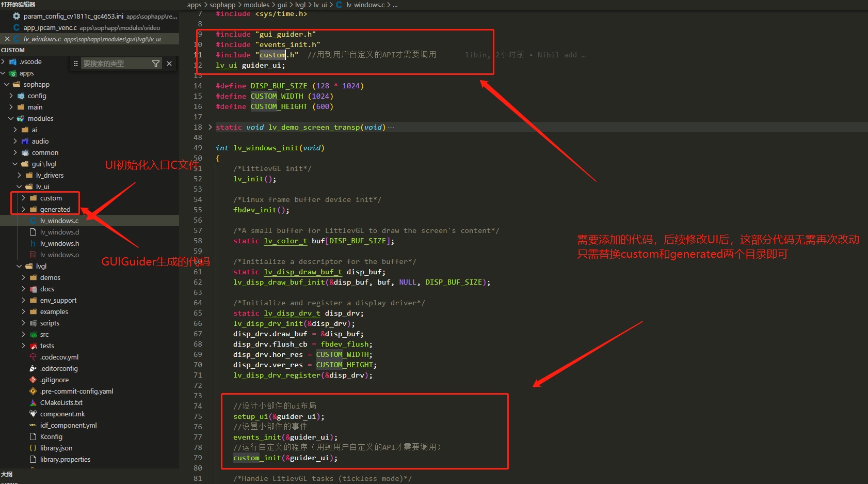Open lv_windows.h from the file tree
This screenshot has height=484, width=868.
click(x=59, y=244)
